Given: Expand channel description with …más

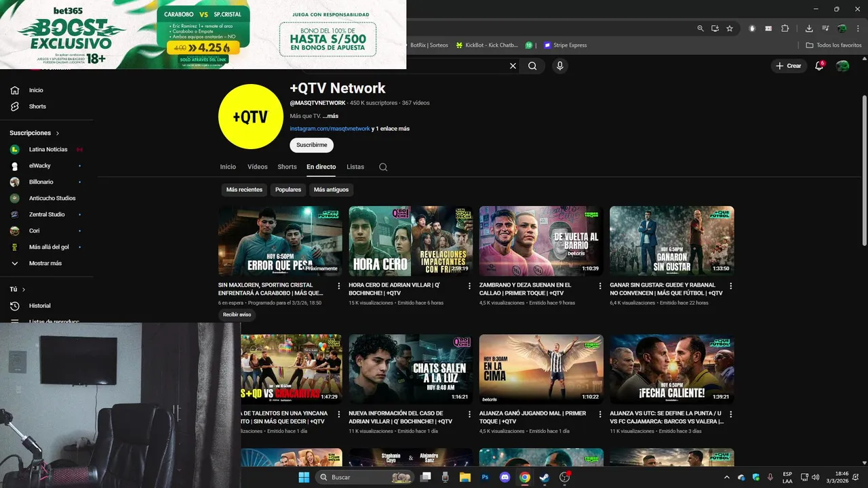Looking at the screenshot, I should tap(330, 116).
